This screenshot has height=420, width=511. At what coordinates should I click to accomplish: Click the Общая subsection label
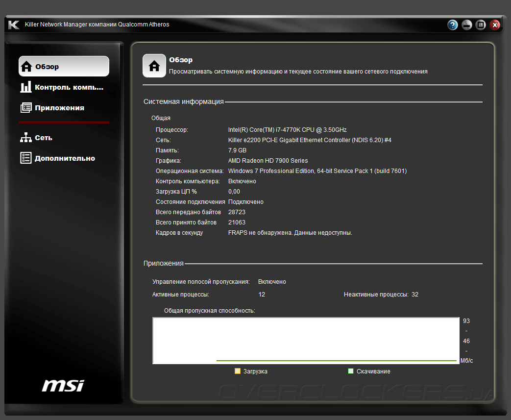[x=161, y=118]
